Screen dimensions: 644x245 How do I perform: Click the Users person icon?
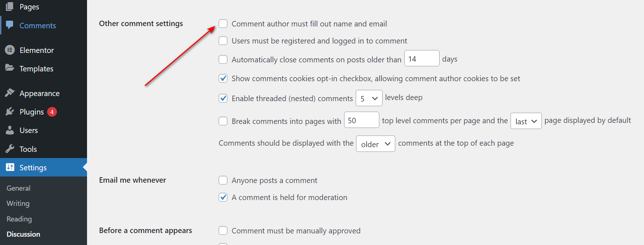pyautogui.click(x=10, y=130)
